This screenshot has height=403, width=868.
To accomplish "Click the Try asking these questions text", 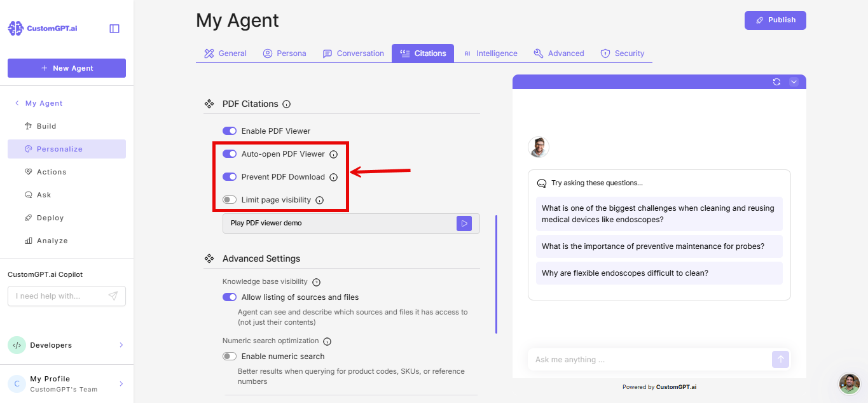I will point(597,183).
